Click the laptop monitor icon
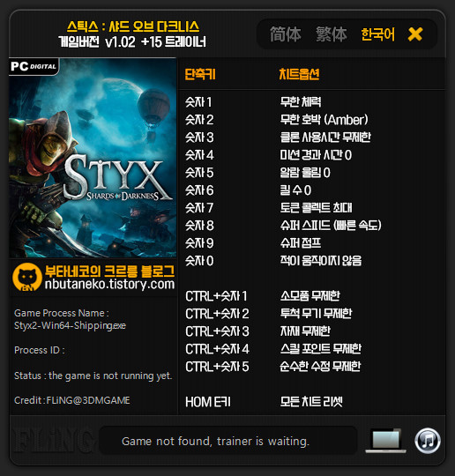This screenshot has width=455, height=476. coord(385,441)
